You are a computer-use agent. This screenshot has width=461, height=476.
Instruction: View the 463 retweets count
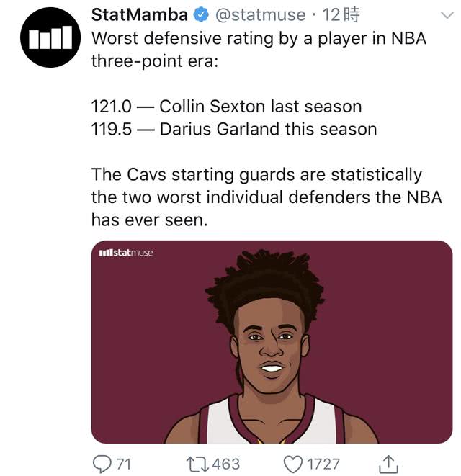226,464
